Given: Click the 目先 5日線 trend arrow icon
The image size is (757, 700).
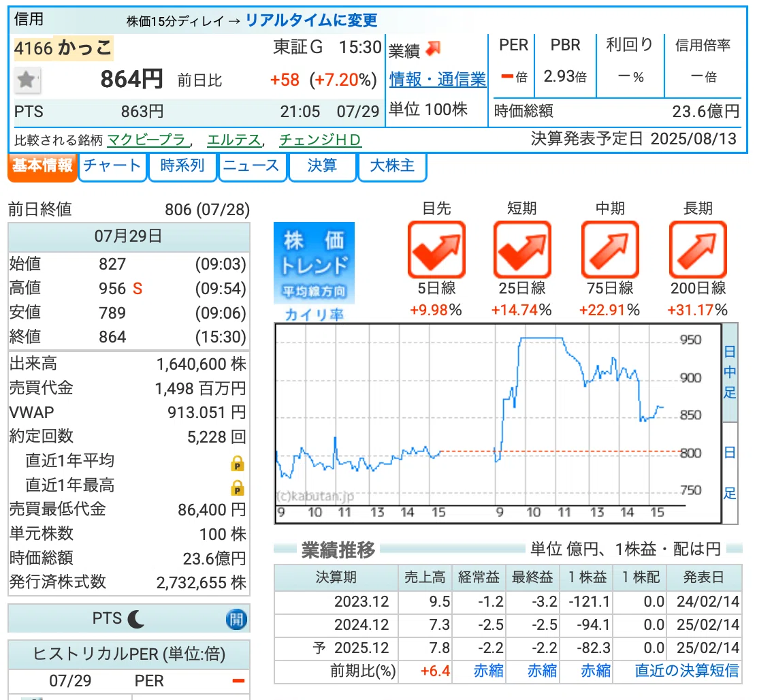Looking at the screenshot, I should [436, 250].
